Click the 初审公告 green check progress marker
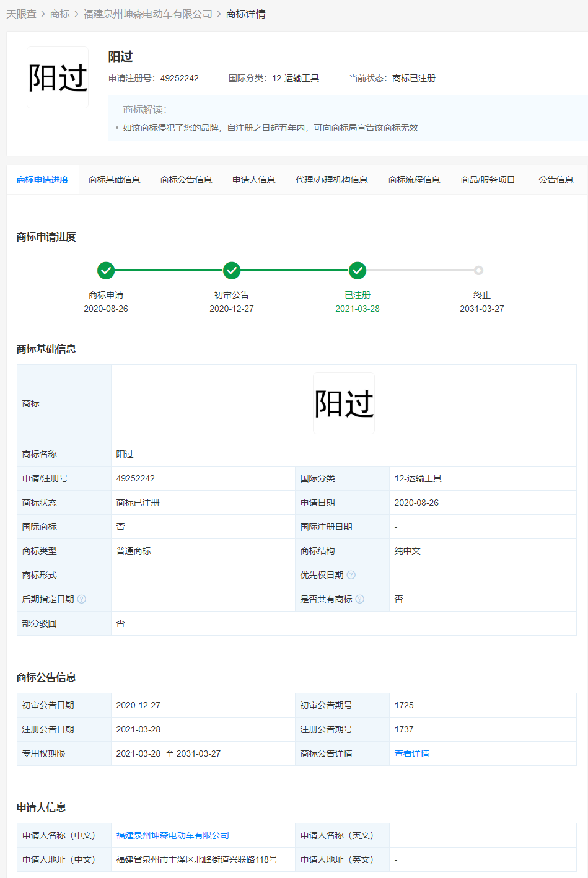This screenshot has height=878, width=588. click(232, 271)
